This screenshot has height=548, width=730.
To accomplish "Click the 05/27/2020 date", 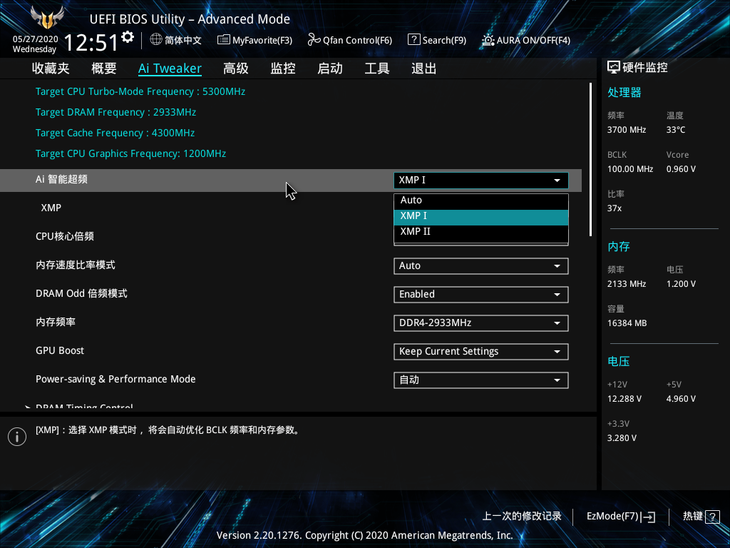I will pos(35,39).
